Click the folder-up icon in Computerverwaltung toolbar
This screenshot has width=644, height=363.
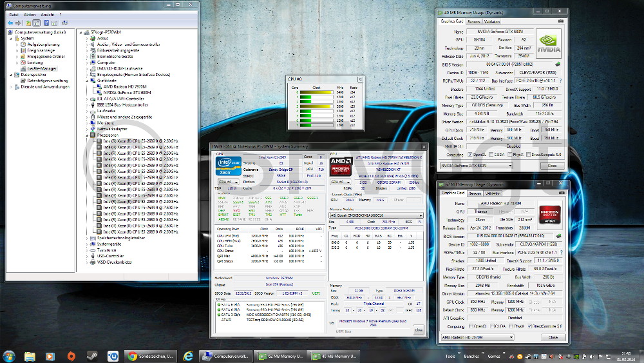28,23
